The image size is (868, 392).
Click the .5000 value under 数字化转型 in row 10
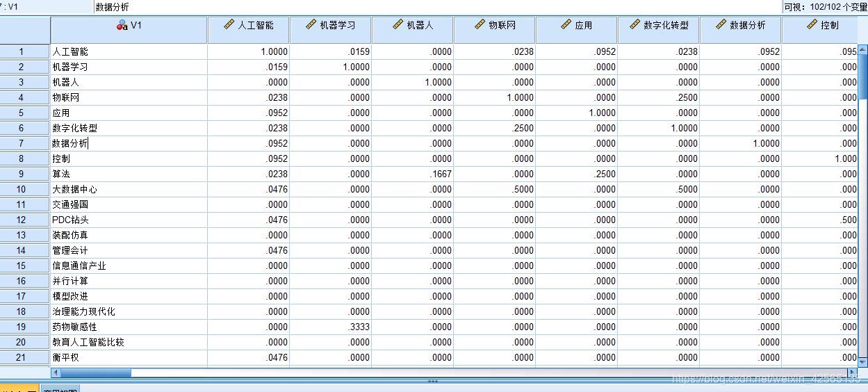[687, 189]
